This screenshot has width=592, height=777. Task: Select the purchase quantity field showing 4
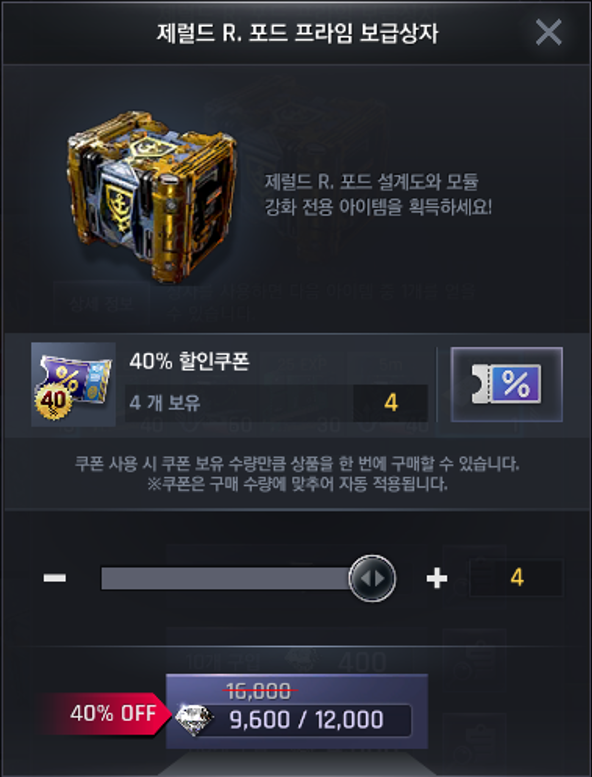pos(516,578)
